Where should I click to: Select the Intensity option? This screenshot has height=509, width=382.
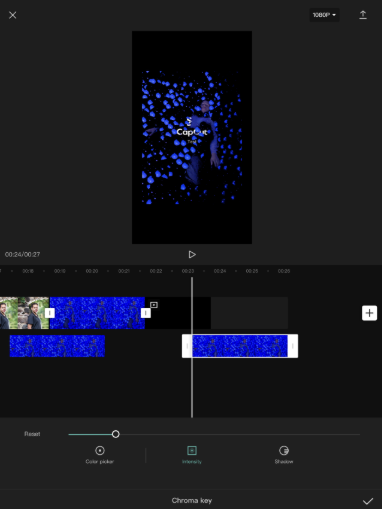192,455
